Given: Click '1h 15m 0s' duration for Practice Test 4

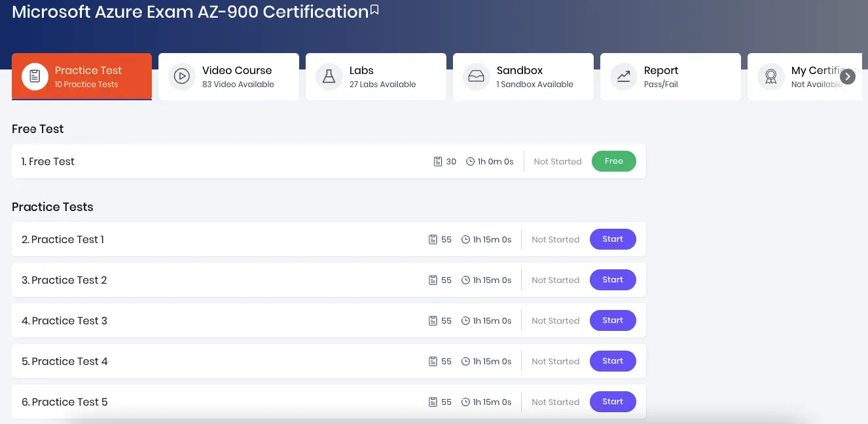Looking at the screenshot, I should pos(492,361).
